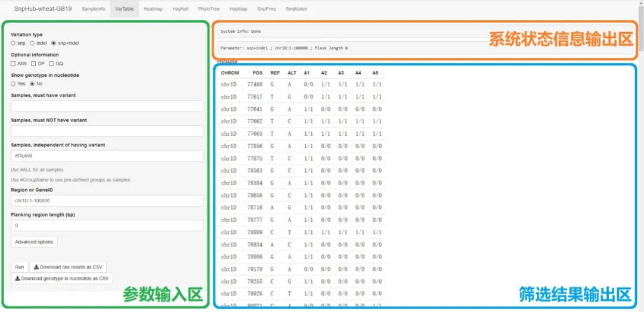The width and height of the screenshot is (644, 312).
Task: Click the REF column header
Action: coord(275,73)
